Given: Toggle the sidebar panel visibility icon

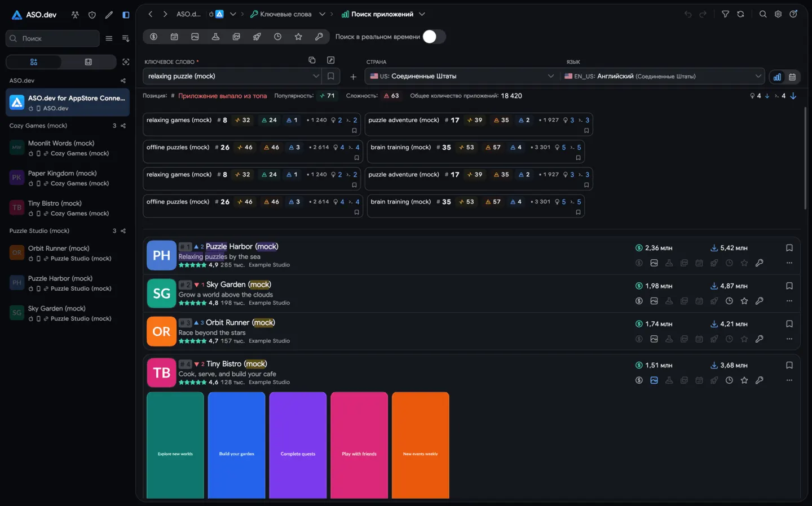Looking at the screenshot, I should coord(126,15).
